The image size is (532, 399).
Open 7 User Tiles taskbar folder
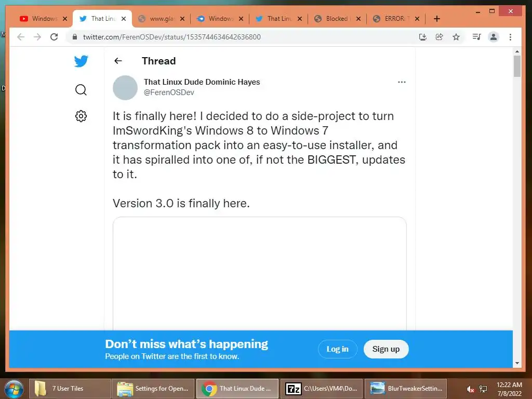point(70,389)
